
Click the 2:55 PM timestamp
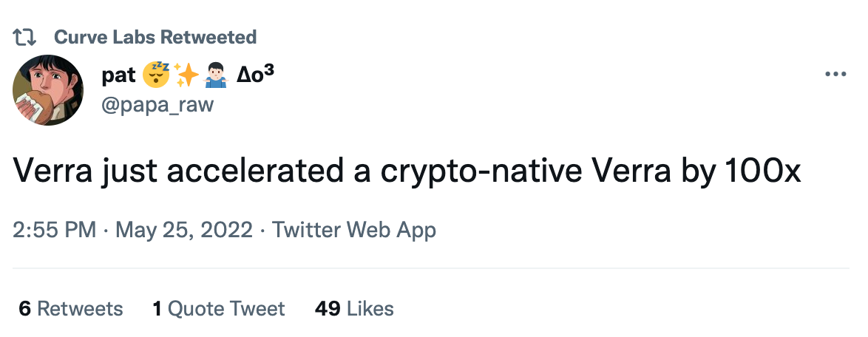point(55,230)
